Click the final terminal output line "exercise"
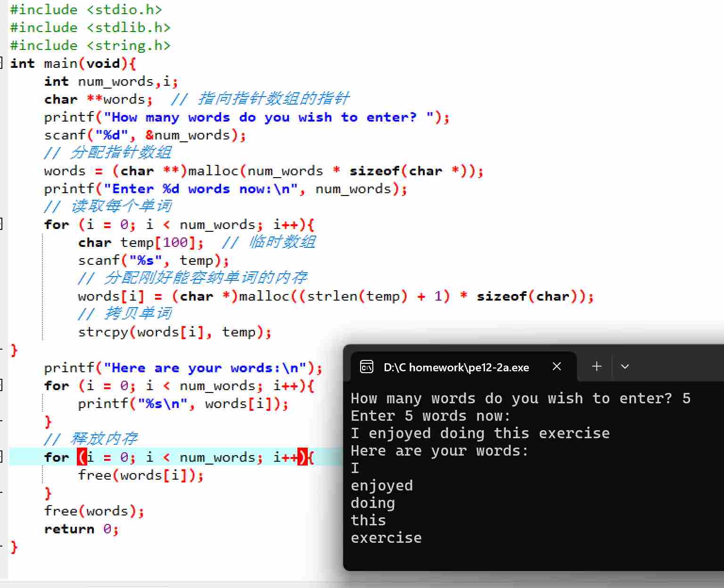This screenshot has width=724, height=588. (x=386, y=538)
